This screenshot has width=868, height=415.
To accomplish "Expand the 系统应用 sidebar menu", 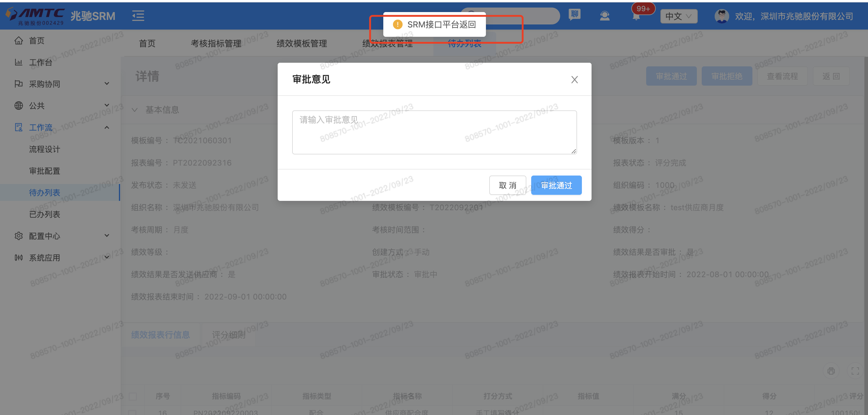I will pyautogui.click(x=107, y=258).
